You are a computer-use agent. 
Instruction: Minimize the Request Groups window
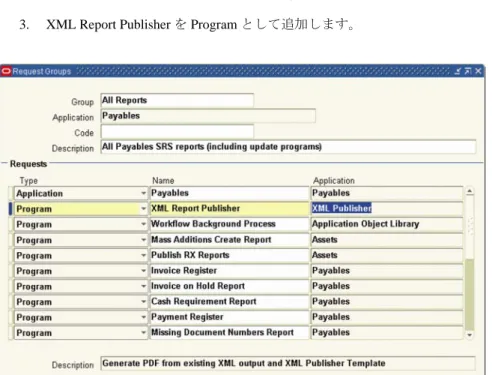(458, 71)
